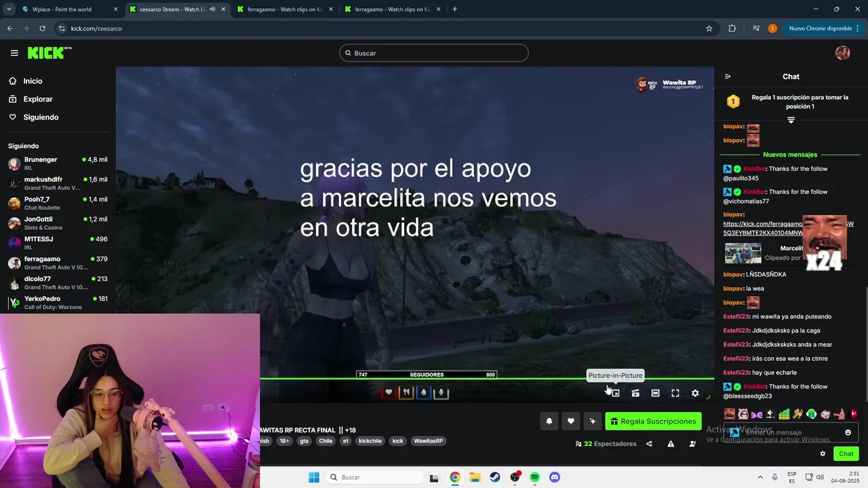Open Spotify from the taskbar
The height and width of the screenshot is (488, 868).
[x=534, y=477]
